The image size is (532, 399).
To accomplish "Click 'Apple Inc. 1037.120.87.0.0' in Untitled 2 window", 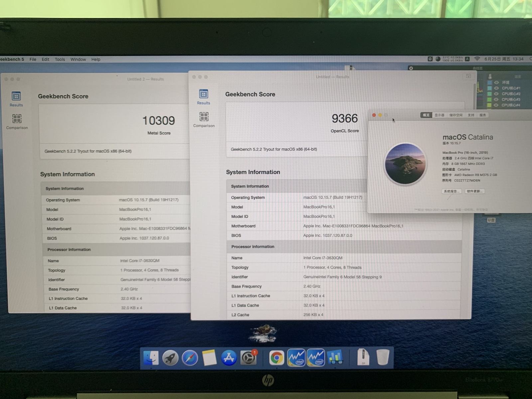I will coord(144,238).
